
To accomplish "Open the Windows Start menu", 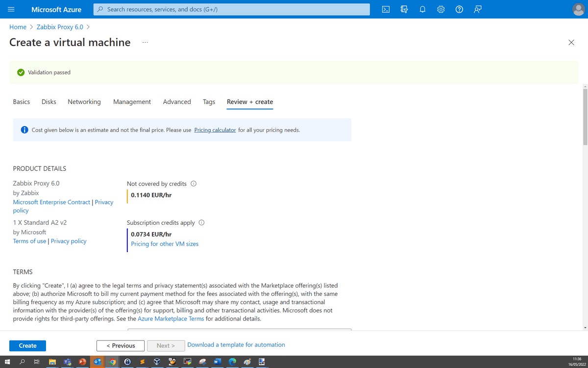I will tap(7, 362).
